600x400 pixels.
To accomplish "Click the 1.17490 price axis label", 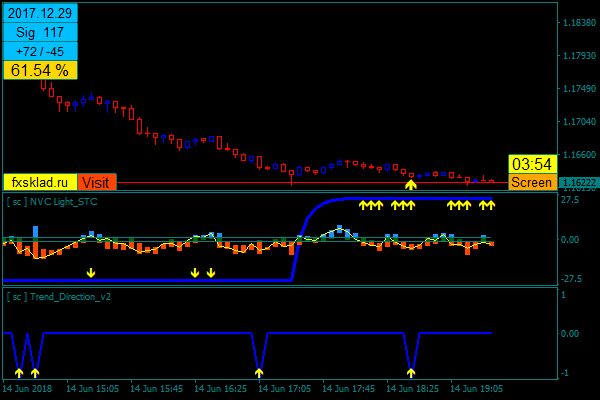I will [579, 89].
